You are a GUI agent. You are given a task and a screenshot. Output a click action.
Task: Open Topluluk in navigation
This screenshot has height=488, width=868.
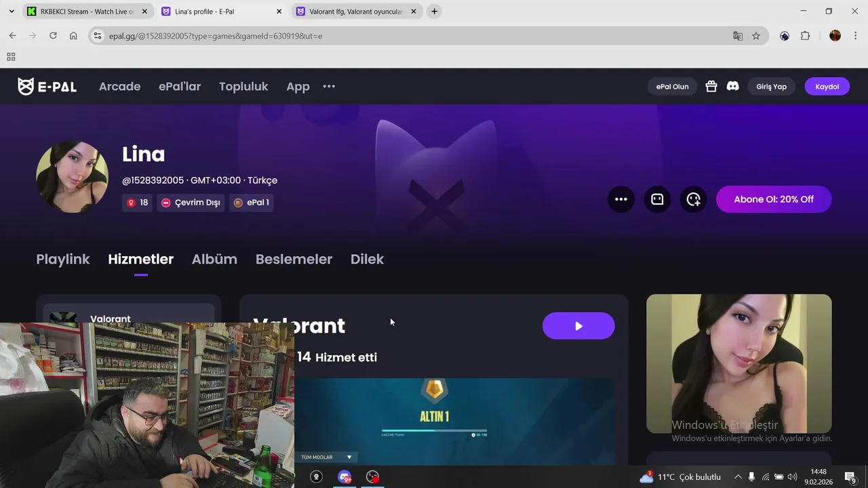coord(243,87)
